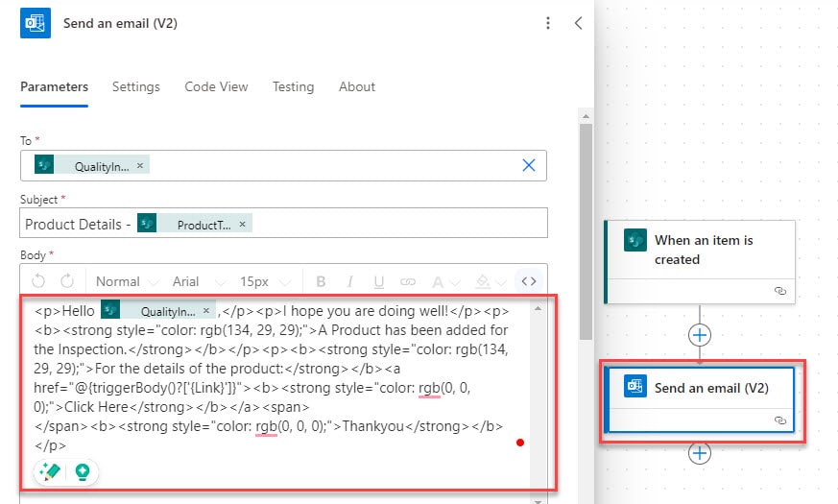Click inside the Body HTML editor text
Viewport: 838px width, 504px height.
270,378
